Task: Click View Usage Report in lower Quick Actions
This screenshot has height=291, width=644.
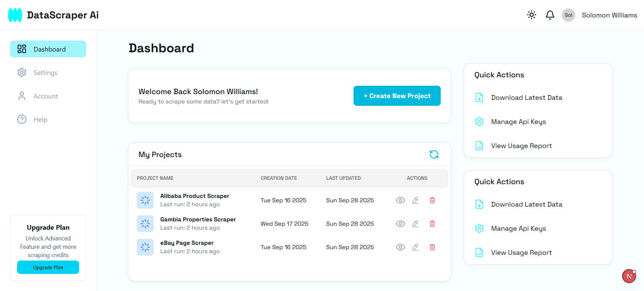Action: point(521,252)
